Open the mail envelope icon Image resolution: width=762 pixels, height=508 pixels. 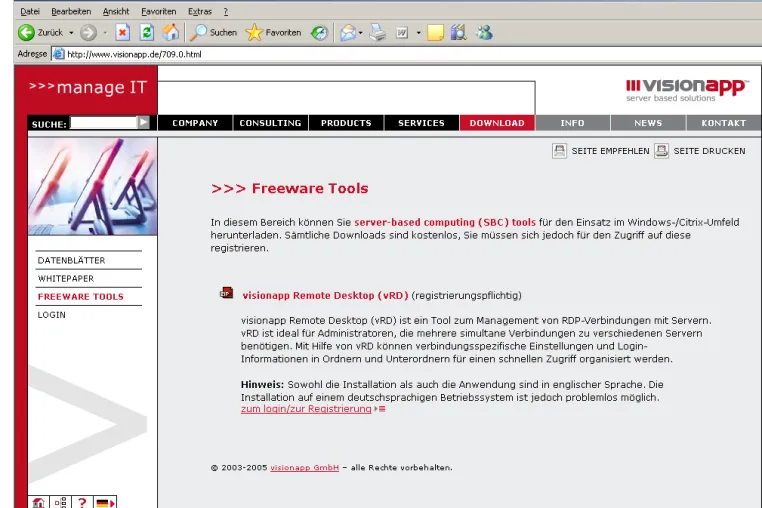pos(348,33)
